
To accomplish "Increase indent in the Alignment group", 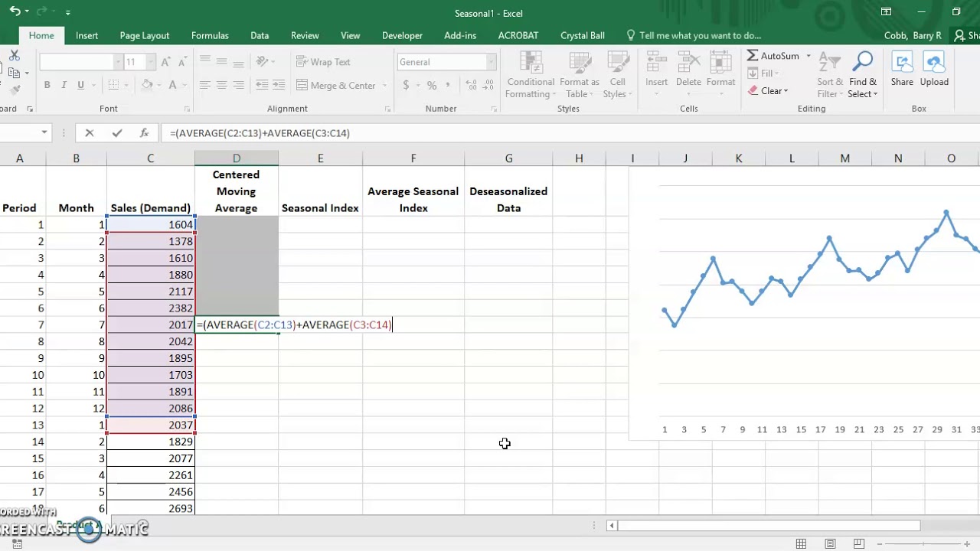I will pyautogui.click(x=279, y=86).
